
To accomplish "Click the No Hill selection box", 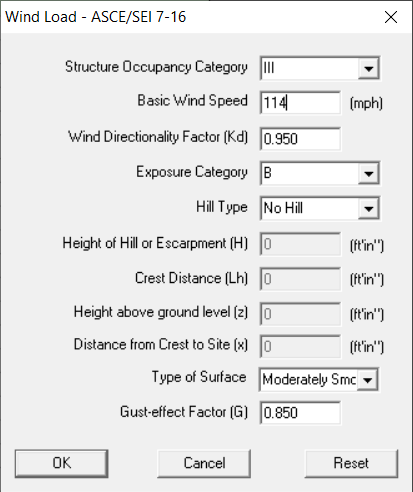I will (x=320, y=209).
